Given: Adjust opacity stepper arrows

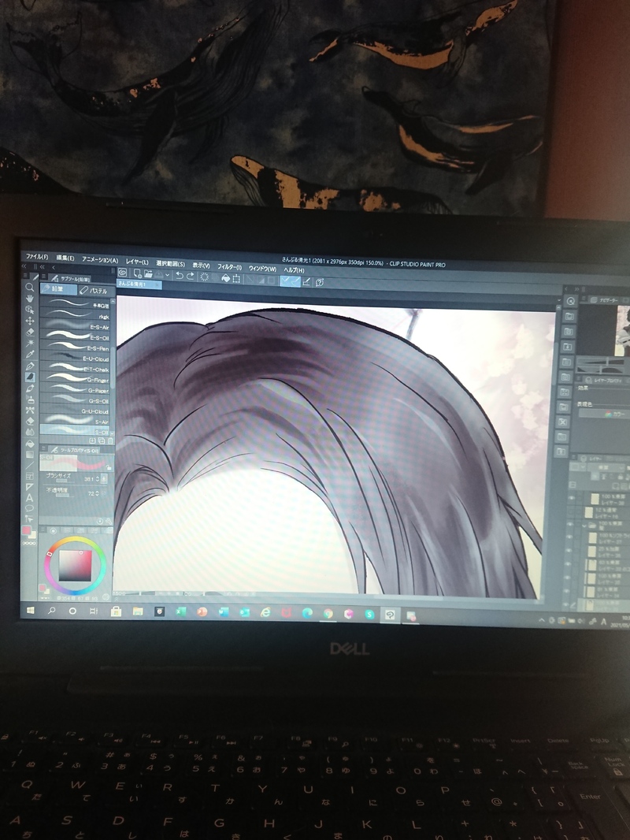Looking at the screenshot, I should coord(98,492).
